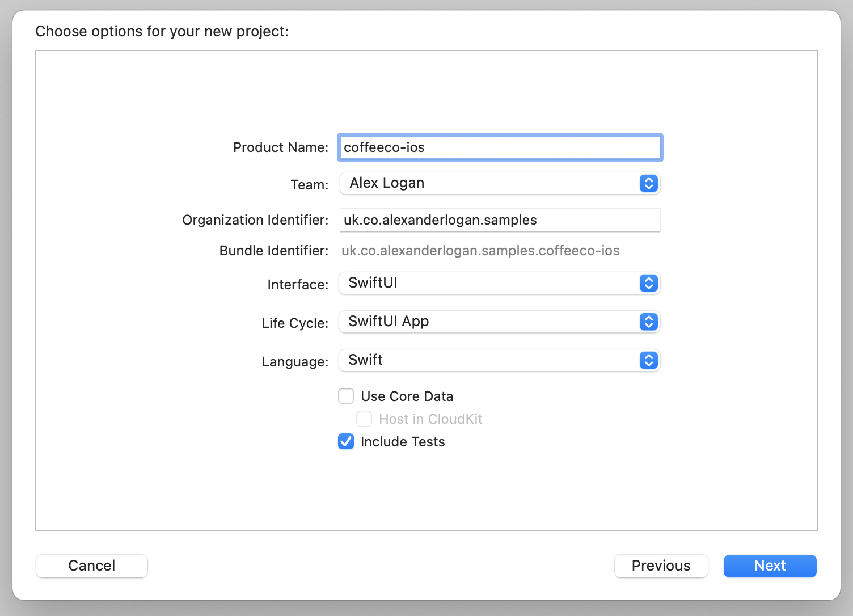Uncheck the Include Tests checkbox
This screenshot has width=853, height=616.
coord(346,441)
